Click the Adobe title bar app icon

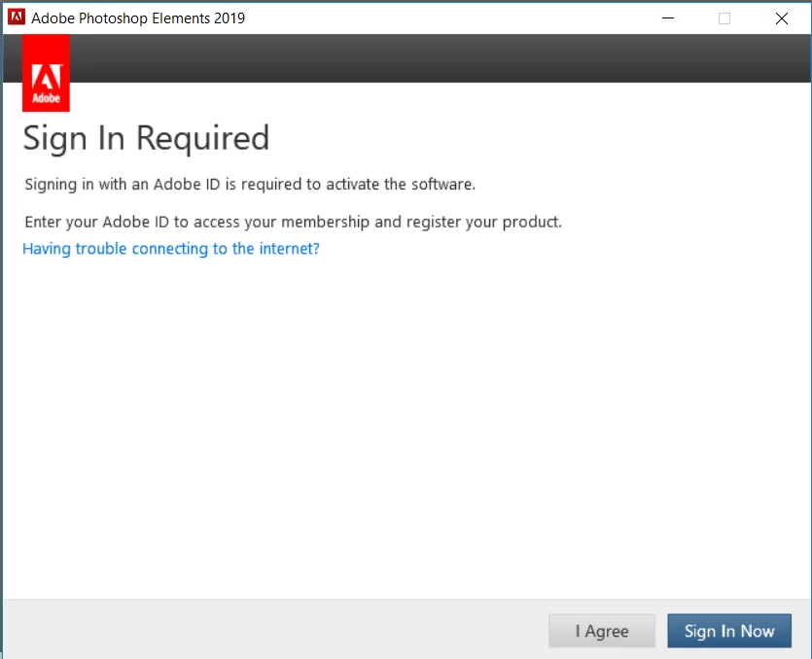point(17,17)
